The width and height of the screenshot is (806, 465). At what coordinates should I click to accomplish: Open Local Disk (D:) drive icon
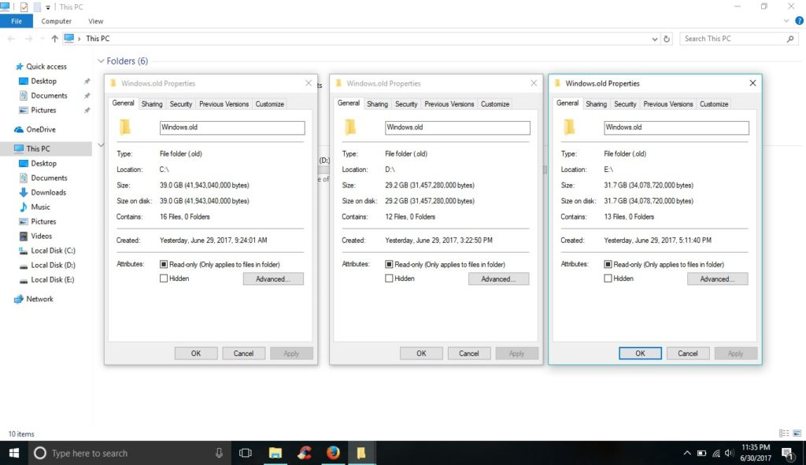pos(23,266)
